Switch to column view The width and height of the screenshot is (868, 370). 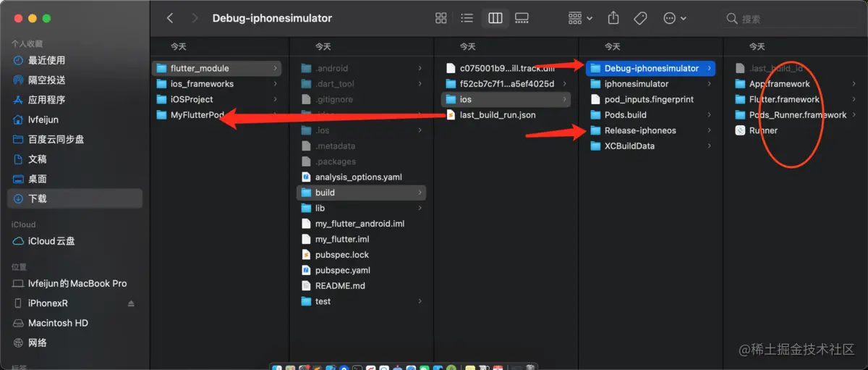[495, 18]
